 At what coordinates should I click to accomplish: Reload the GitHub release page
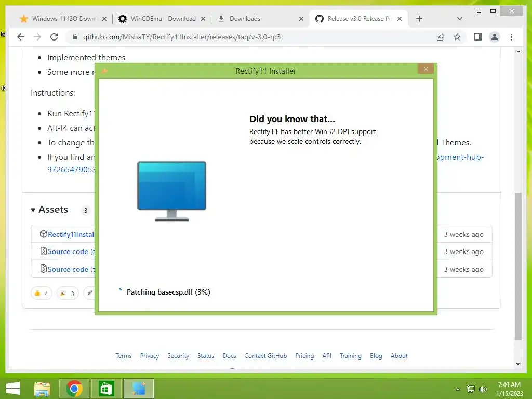point(54,37)
